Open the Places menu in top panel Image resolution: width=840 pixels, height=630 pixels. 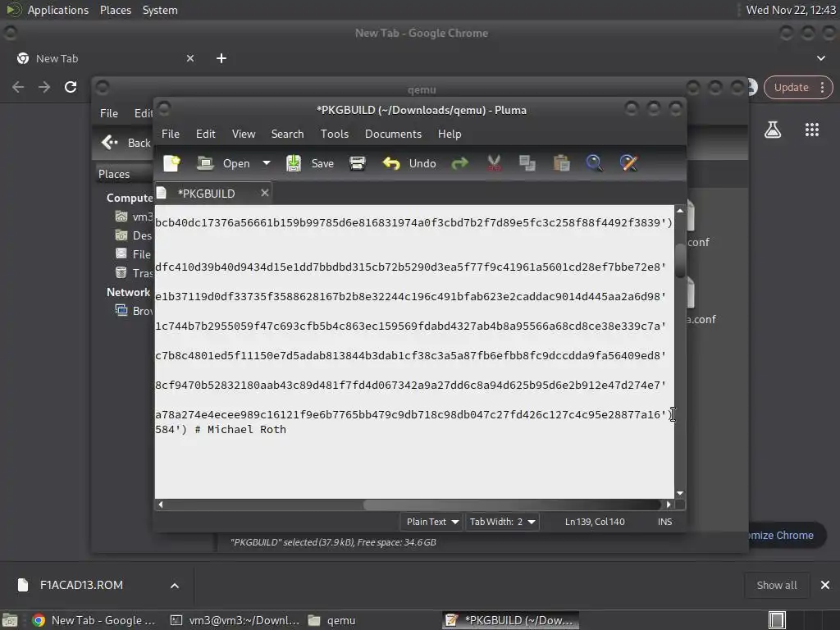(115, 10)
